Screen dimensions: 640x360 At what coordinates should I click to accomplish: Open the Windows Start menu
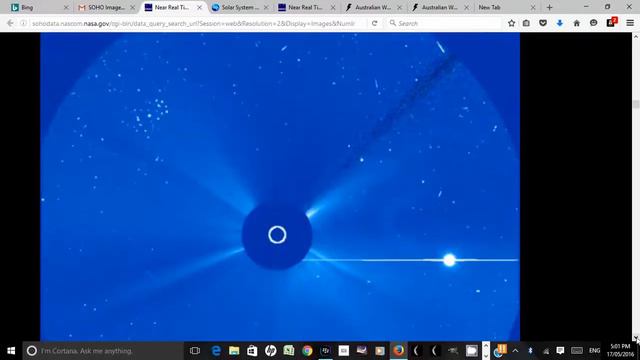click(x=11, y=351)
